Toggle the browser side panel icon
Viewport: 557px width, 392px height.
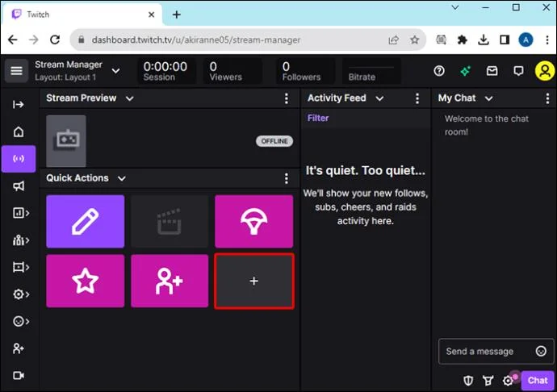[x=505, y=40]
